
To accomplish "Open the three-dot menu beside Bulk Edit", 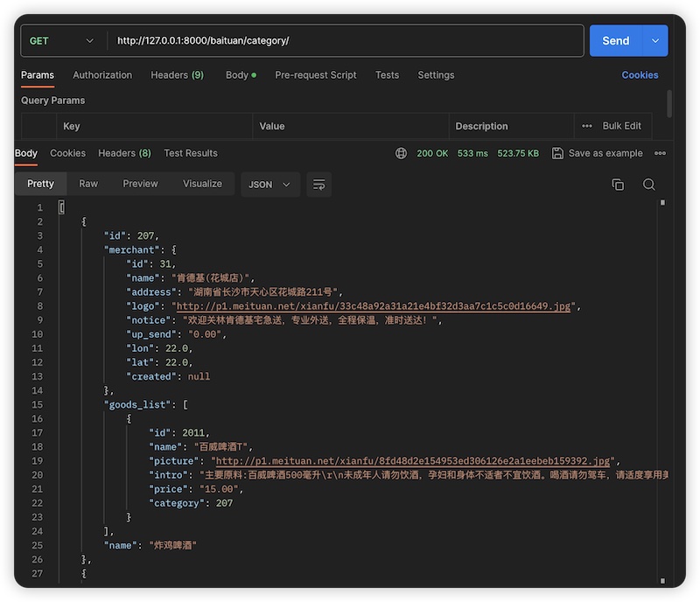I will coord(586,126).
